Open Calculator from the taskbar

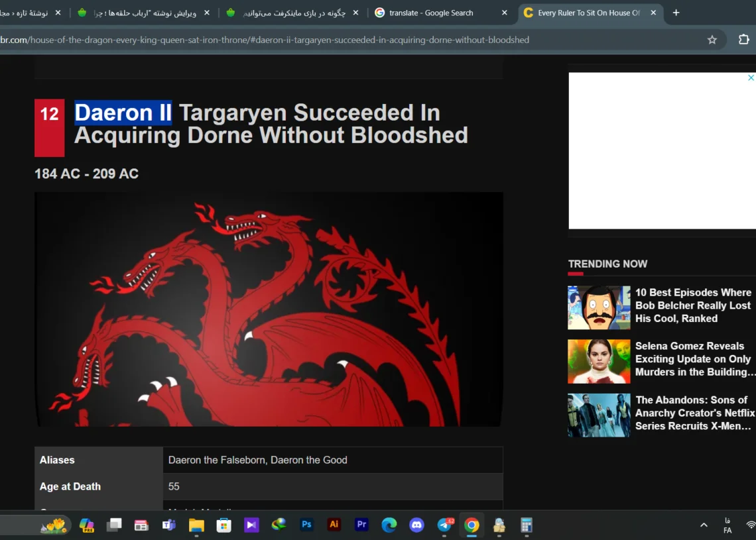pos(527,525)
